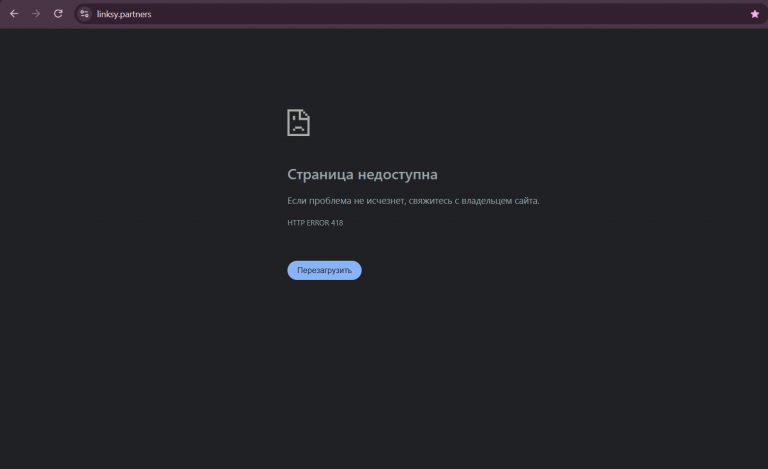The height and width of the screenshot is (469, 768).
Task: Click the sad page error icon
Action: click(298, 122)
